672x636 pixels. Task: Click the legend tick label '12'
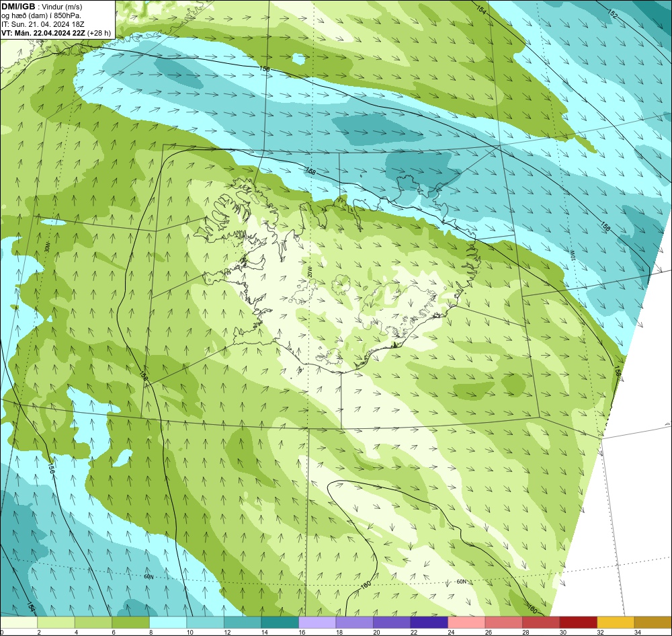[x=227, y=632]
